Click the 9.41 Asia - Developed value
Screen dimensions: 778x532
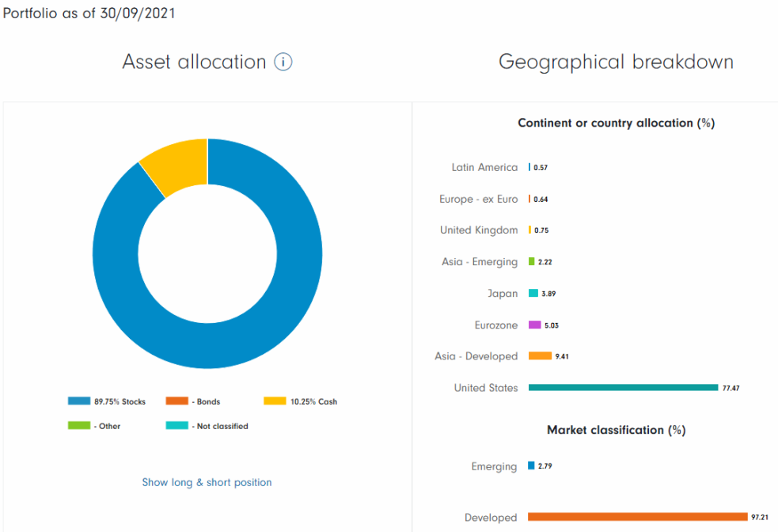click(x=562, y=356)
